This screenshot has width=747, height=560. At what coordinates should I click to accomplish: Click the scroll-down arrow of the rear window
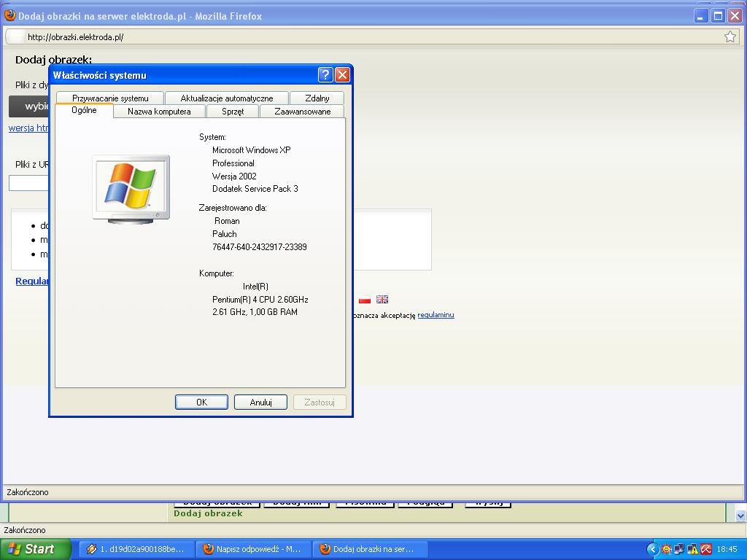click(x=740, y=516)
